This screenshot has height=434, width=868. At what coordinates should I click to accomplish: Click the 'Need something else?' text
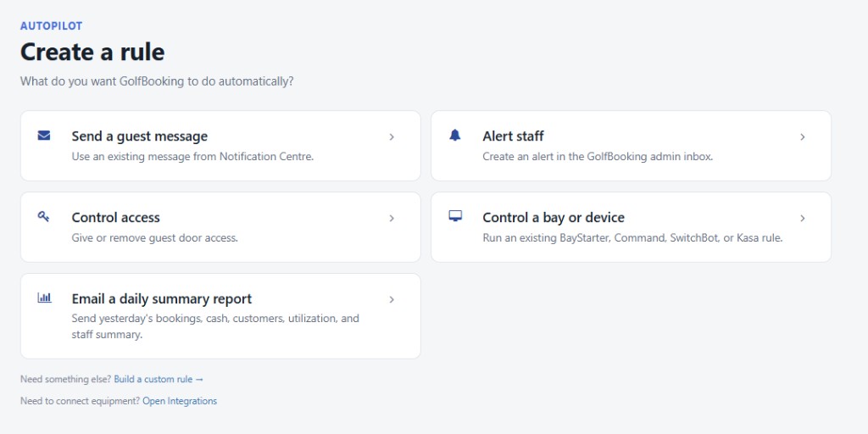[x=66, y=379]
